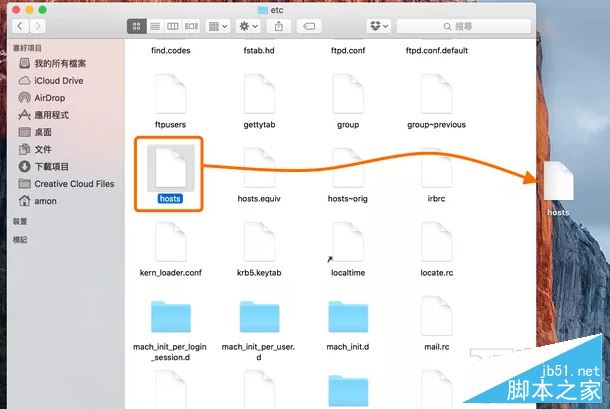Go forward with the right chevron button
Image resolution: width=610 pixels, height=409 pixels.
click(37, 26)
